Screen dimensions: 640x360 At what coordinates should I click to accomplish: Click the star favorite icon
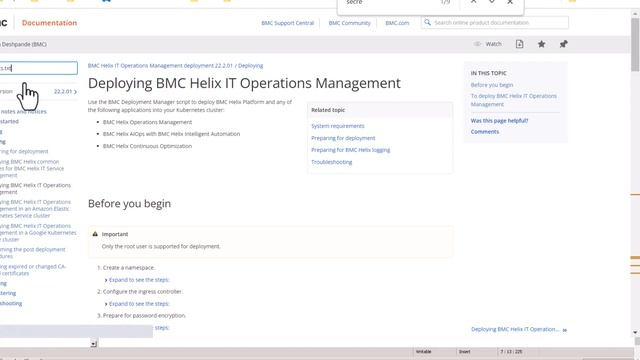pyautogui.click(x=541, y=44)
